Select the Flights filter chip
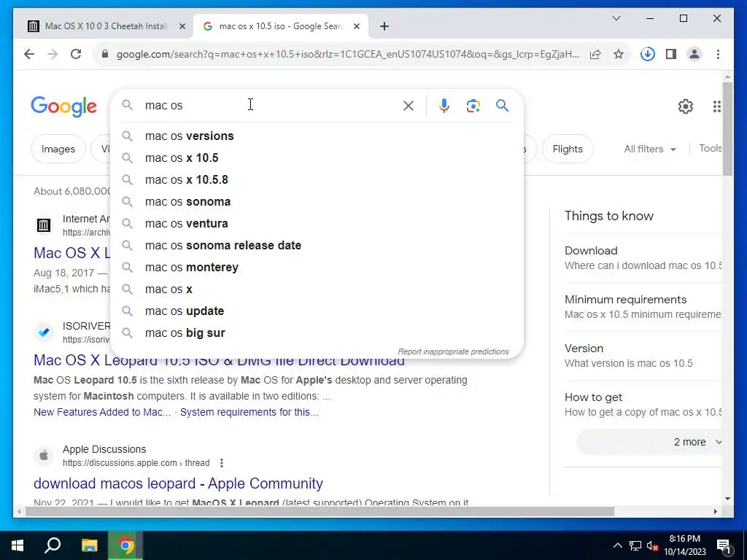This screenshot has height=560, width=747. point(568,149)
